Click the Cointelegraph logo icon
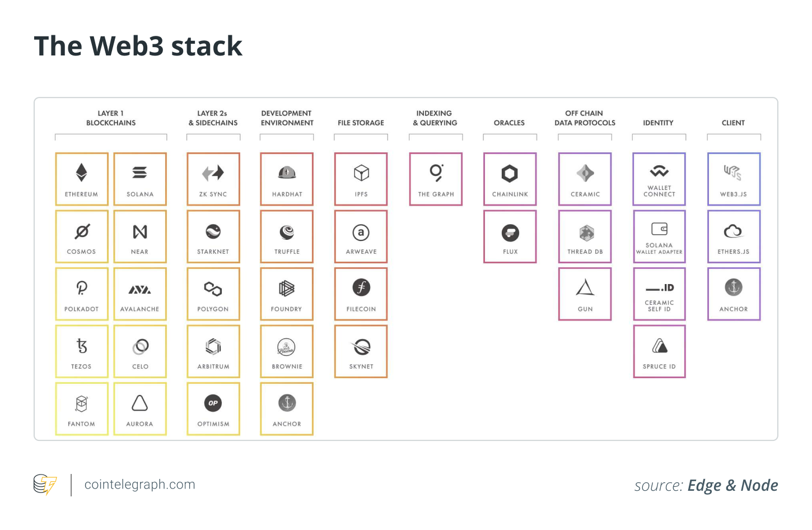812x530 pixels. coord(45,485)
